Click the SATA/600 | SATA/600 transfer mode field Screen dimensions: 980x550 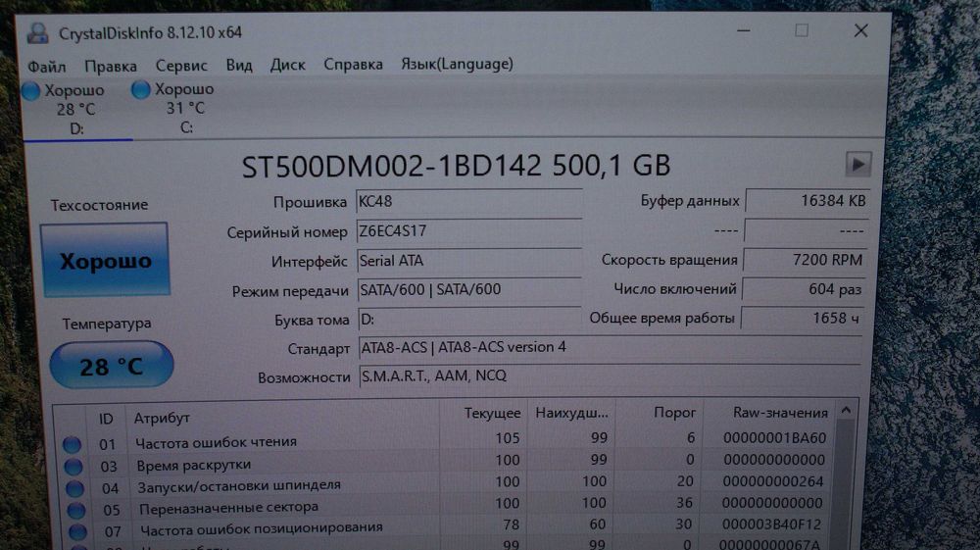pyautogui.click(x=468, y=289)
